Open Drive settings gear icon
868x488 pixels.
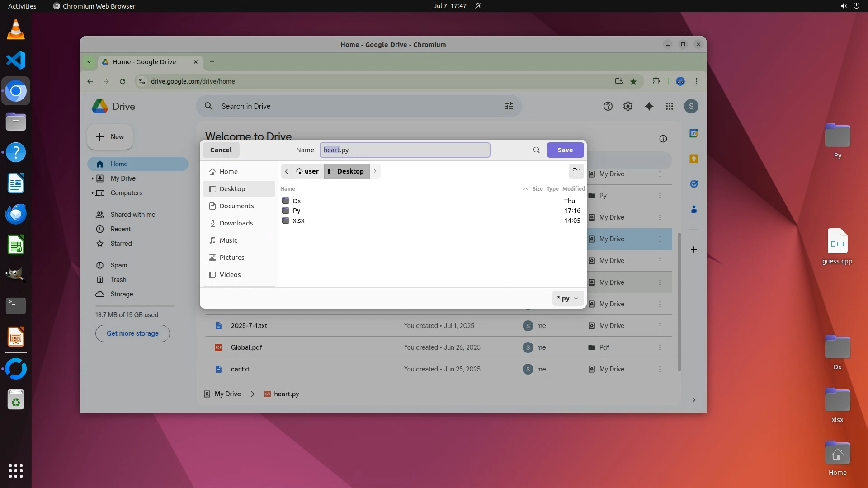627,106
